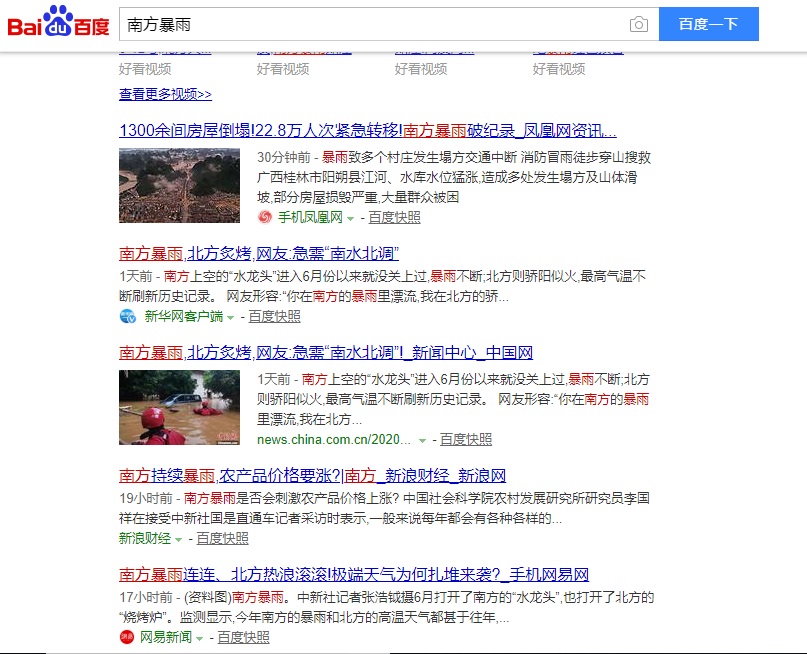
Task: Expand the dropdown beside 新浪财经
Action: 177,538
